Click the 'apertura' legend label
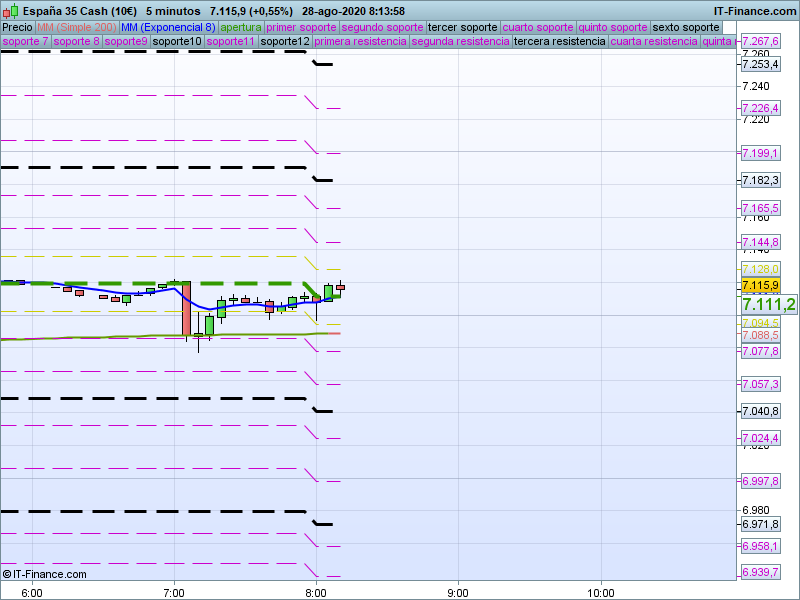This screenshot has height=600, width=800. (x=240, y=27)
